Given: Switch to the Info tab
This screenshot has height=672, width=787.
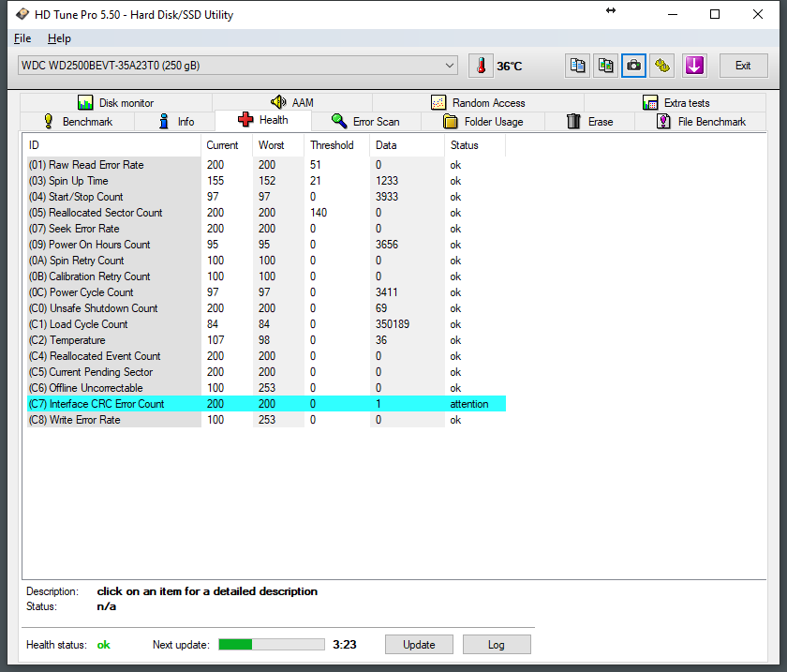Looking at the screenshot, I should (175, 122).
